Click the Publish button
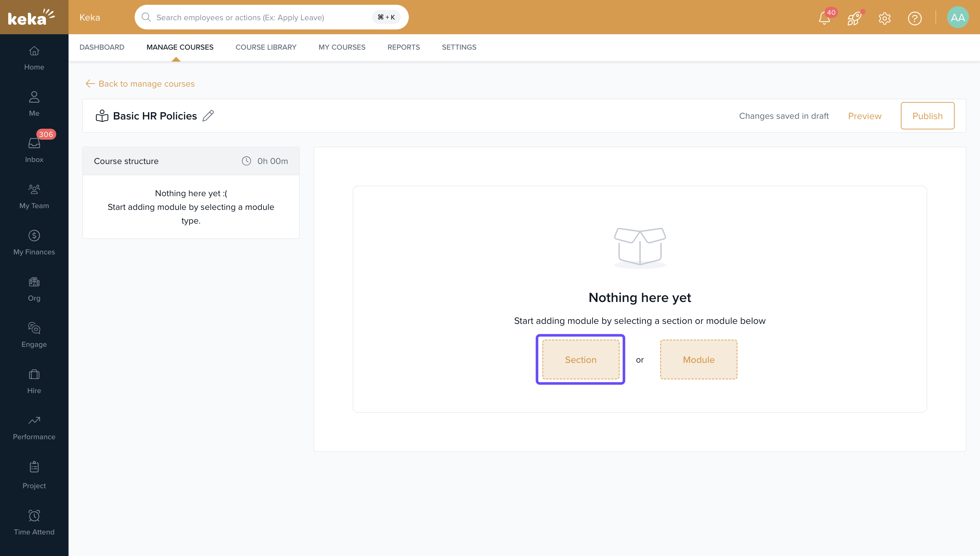The width and height of the screenshot is (980, 556). tap(927, 116)
